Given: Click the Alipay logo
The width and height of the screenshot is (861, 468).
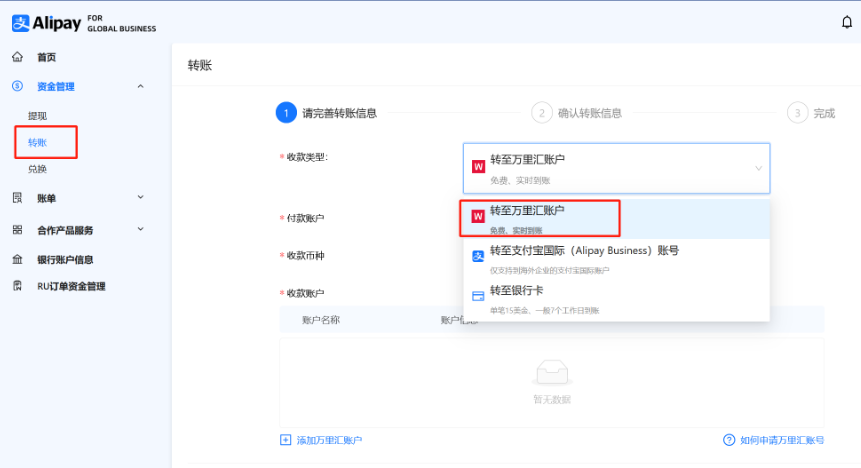Looking at the screenshot, I should (84, 23).
